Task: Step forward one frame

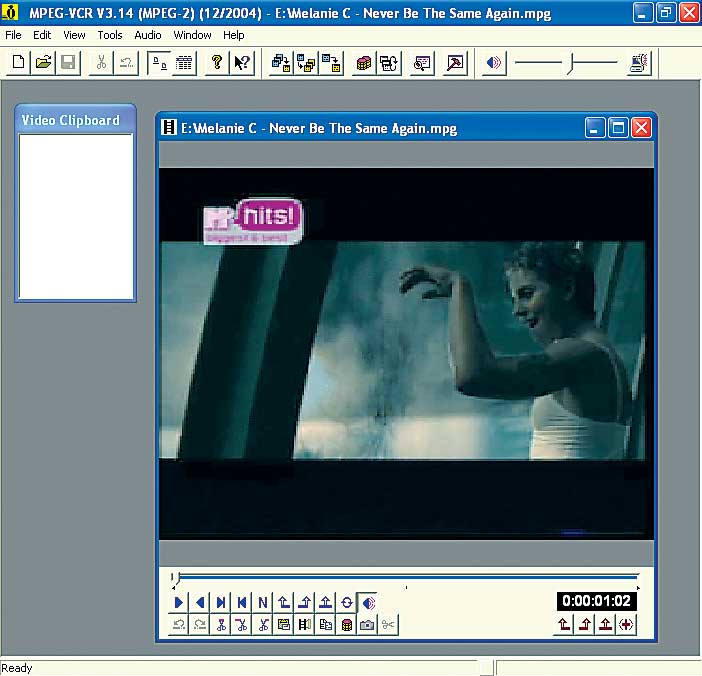Action: click(221, 603)
